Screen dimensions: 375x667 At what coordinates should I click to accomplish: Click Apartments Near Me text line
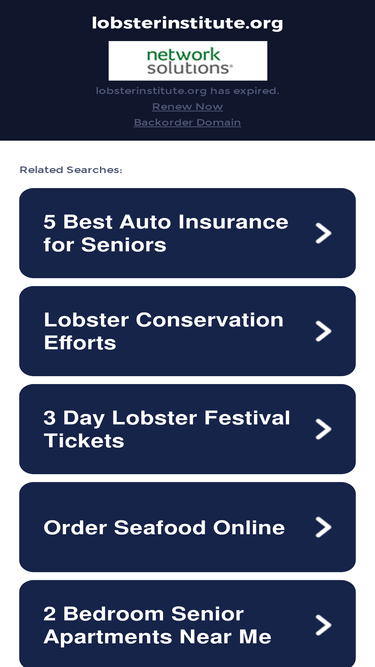coord(157,637)
